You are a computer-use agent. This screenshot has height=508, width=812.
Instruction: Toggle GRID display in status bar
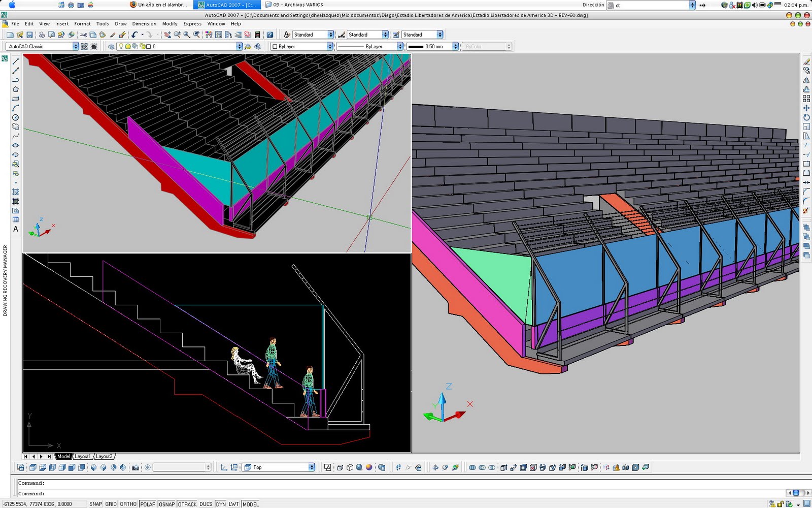point(111,504)
